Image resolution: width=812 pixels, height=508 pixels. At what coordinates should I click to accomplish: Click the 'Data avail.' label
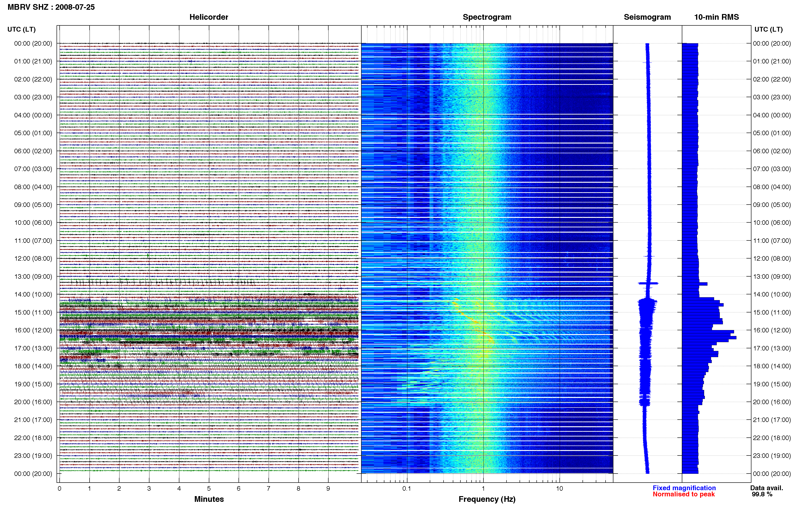pyautogui.click(x=767, y=488)
